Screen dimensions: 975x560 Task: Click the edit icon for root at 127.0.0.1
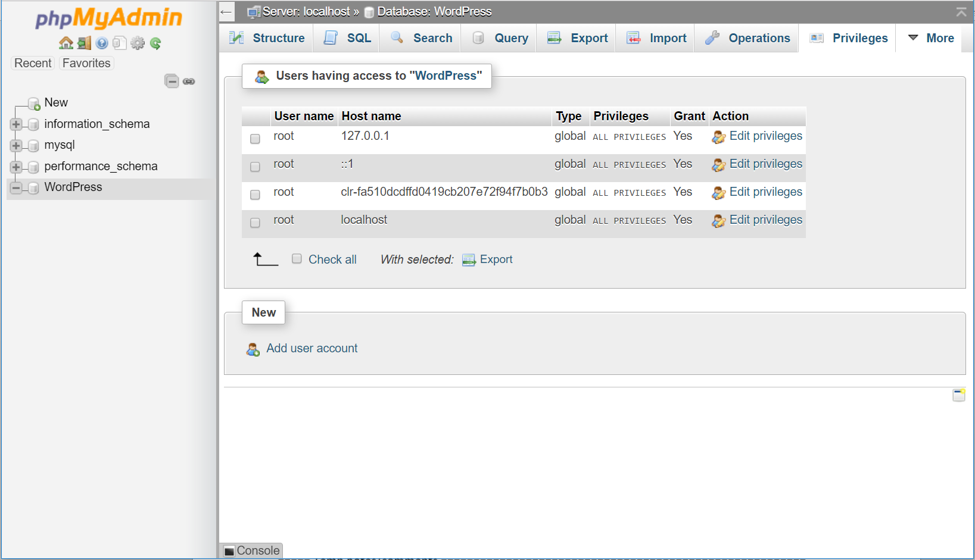[719, 137]
